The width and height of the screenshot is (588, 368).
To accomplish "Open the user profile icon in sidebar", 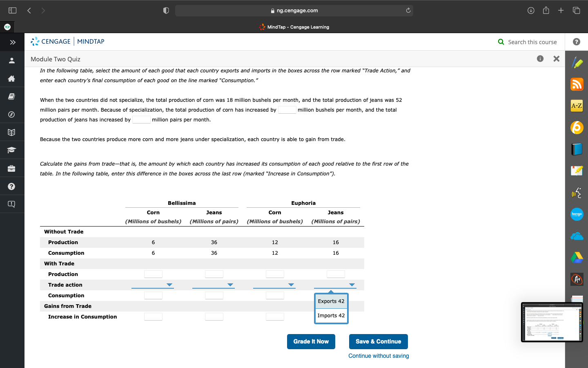I will pyautogui.click(x=11, y=61).
